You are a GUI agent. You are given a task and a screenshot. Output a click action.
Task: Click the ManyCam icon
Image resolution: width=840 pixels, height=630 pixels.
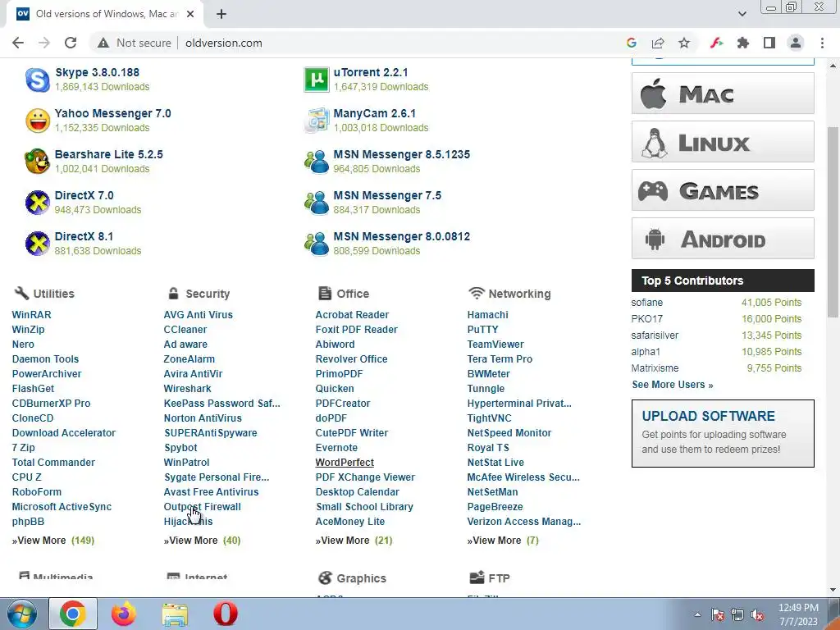[x=317, y=121]
